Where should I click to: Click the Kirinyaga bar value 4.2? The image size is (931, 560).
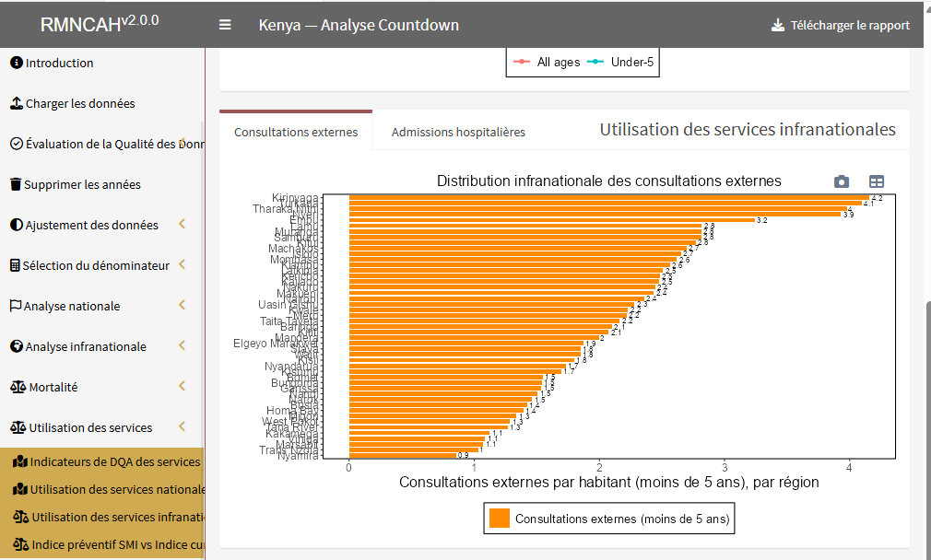(x=877, y=198)
